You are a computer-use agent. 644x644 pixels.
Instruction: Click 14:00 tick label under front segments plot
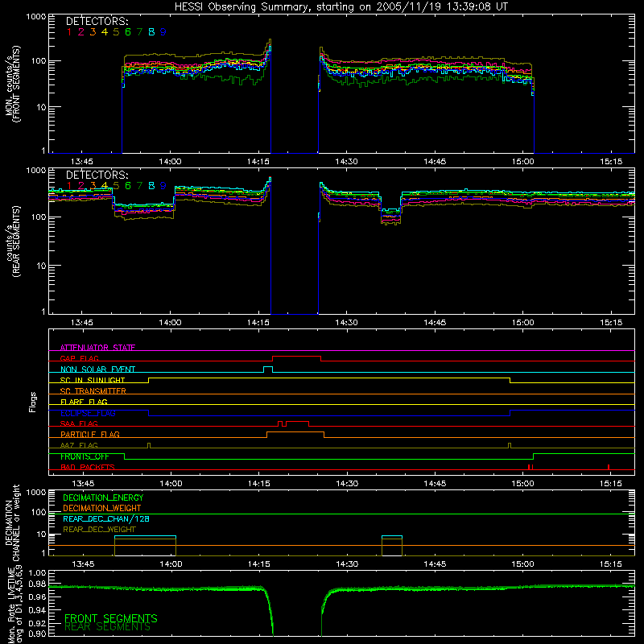click(x=170, y=162)
